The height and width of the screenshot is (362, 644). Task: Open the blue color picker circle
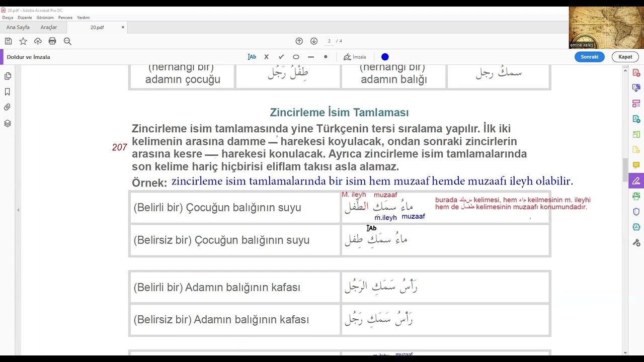point(385,57)
